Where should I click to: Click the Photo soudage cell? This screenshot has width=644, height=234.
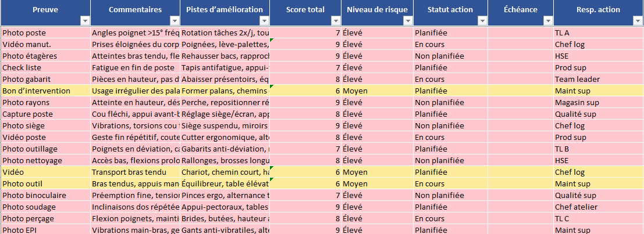(x=45, y=207)
